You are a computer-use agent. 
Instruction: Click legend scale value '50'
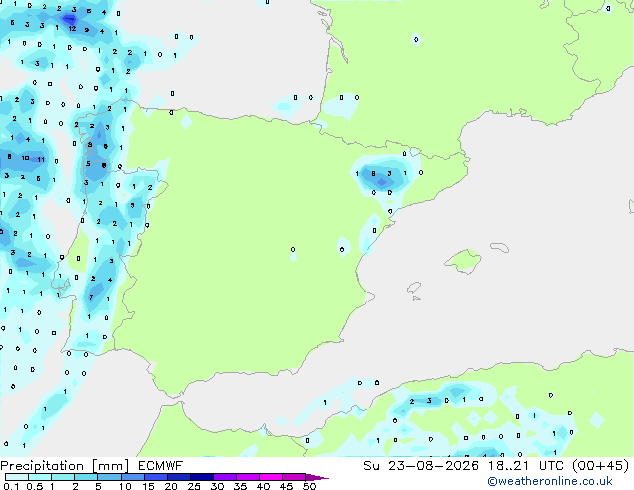point(309,486)
